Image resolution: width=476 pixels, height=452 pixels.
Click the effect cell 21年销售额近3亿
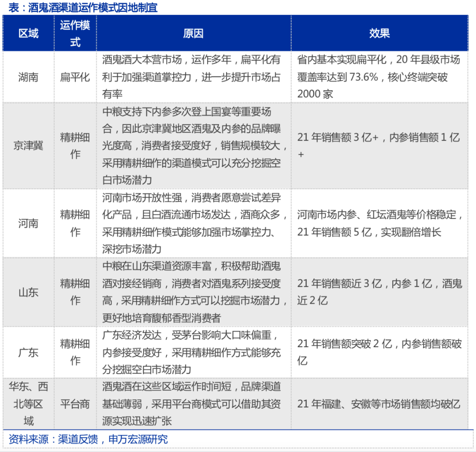tap(379, 292)
